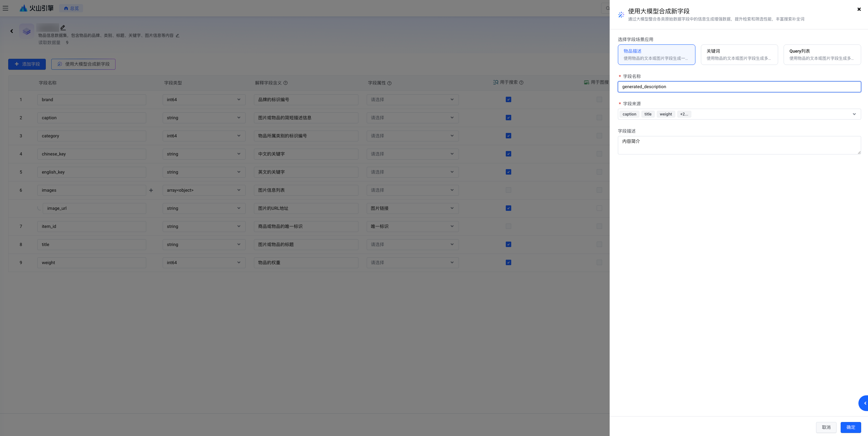Click plus icon beside images field
The height and width of the screenshot is (436, 868).
click(x=151, y=190)
